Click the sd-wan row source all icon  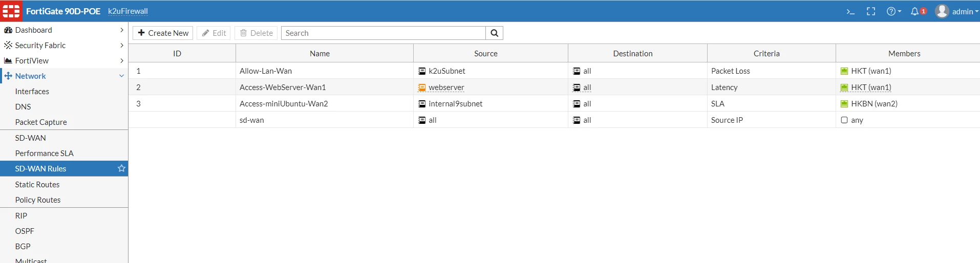click(422, 120)
